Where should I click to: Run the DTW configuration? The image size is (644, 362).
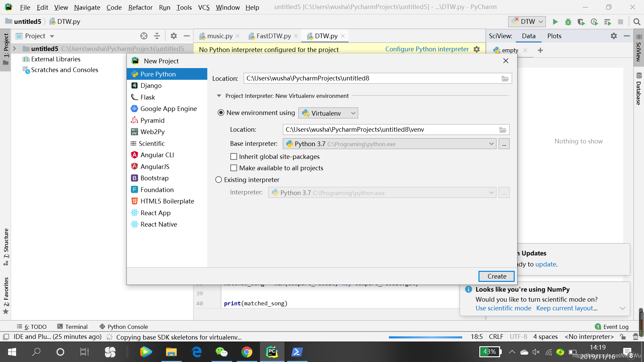pyautogui.click(x=555, y=22)
